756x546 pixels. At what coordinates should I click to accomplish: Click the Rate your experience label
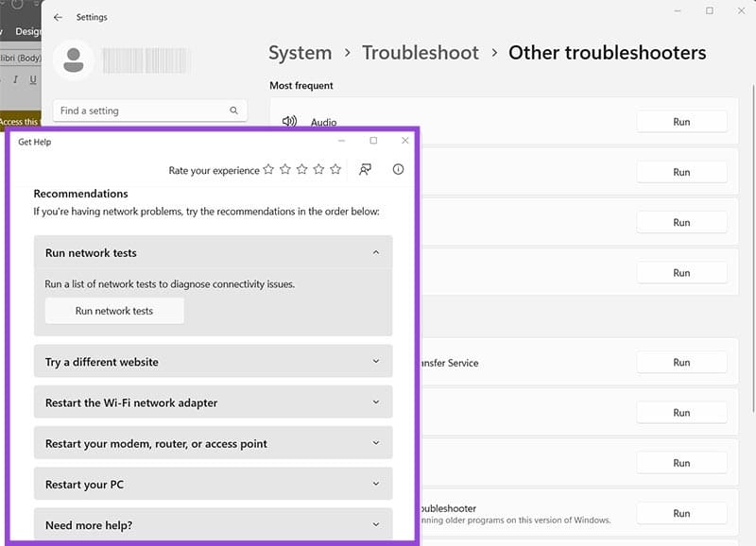[215, 170]
